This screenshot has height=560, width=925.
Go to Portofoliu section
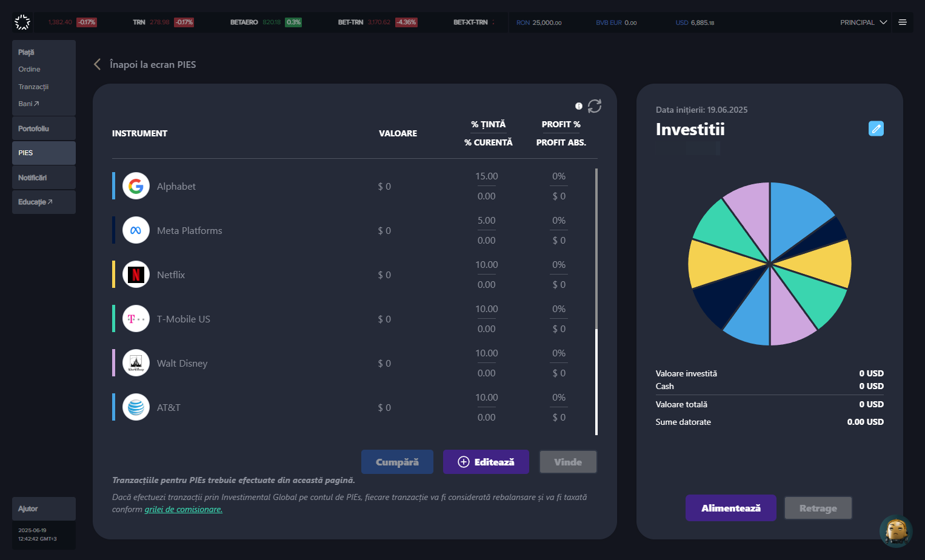[x=44, y=128]
